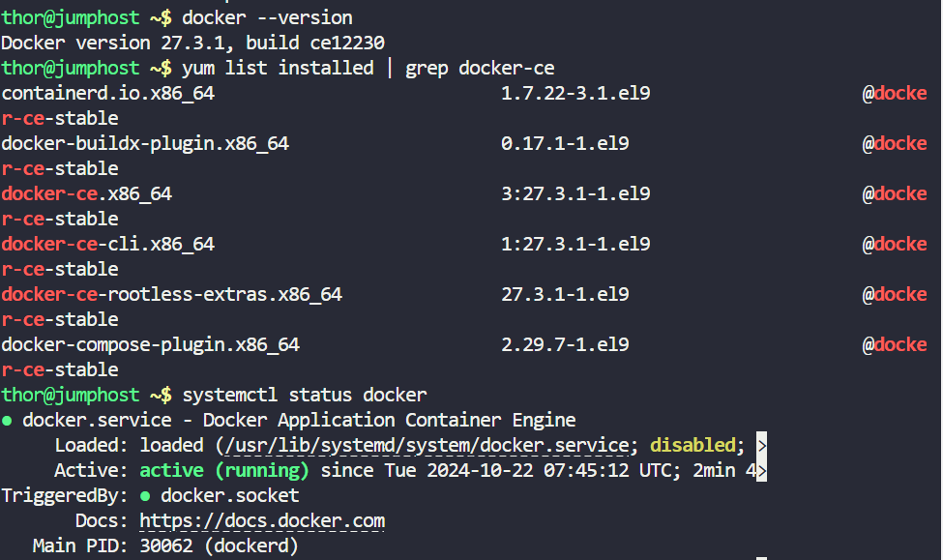Select the Main PID 30062 value

point(166,546)
